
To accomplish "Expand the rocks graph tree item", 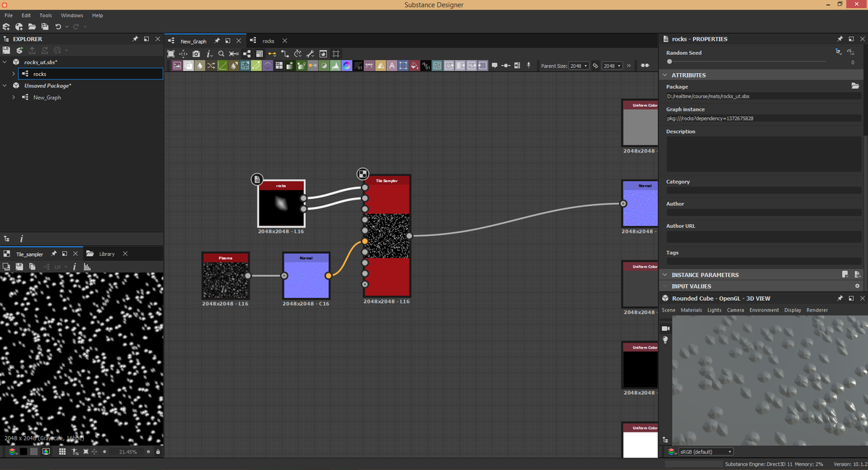I will click(13, 74).
